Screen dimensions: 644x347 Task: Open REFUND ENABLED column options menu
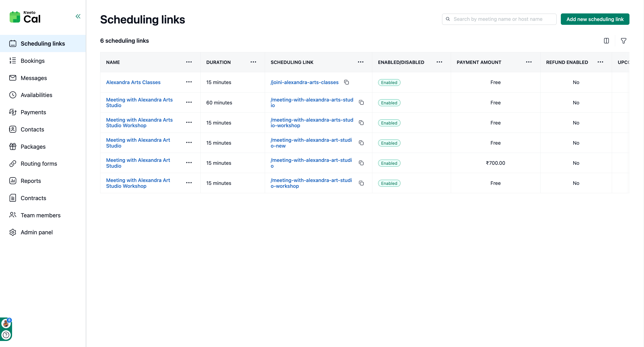[x=600, y=62]
